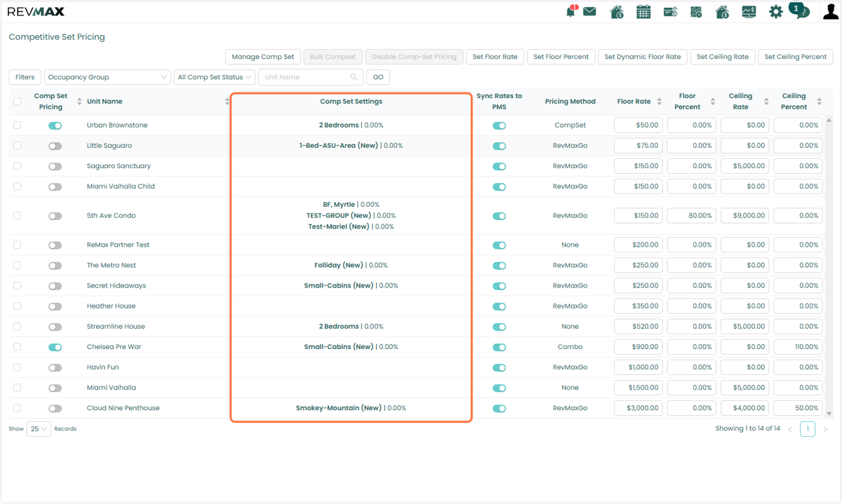
Task: Sort by Ceiling Percent column arrows
Action: point(819,102)
